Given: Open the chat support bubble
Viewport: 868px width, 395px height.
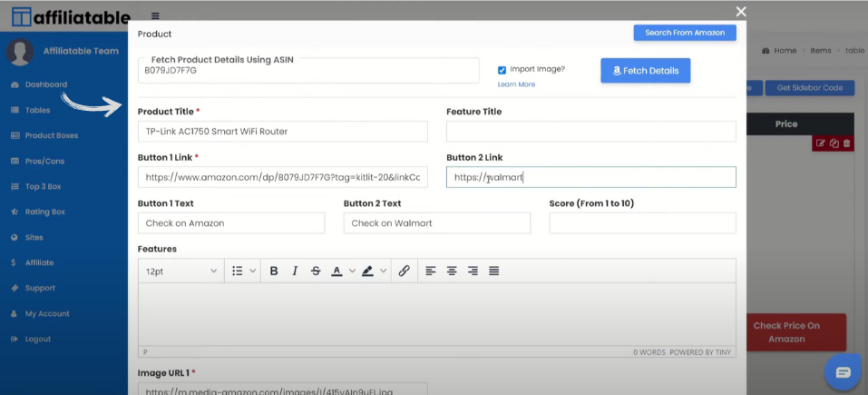Looking at the screenshot, I should tap(844, 372).
